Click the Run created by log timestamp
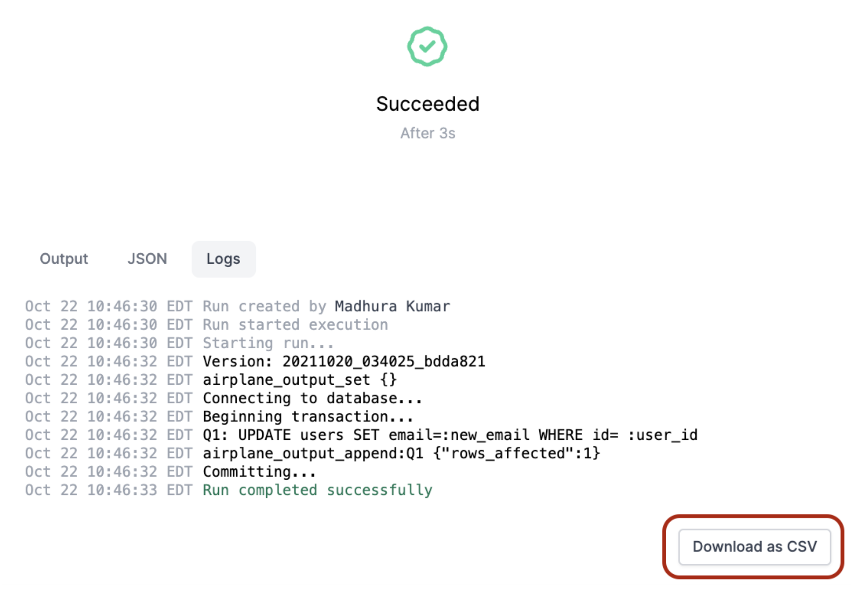The image size is (868, 611). [109, 306]
